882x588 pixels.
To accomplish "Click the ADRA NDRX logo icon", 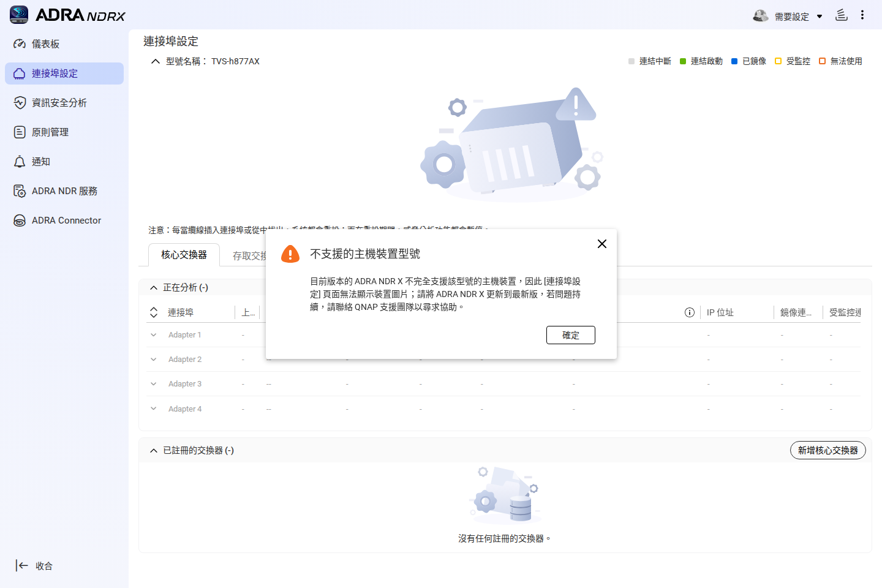I will tap(19, 15).
